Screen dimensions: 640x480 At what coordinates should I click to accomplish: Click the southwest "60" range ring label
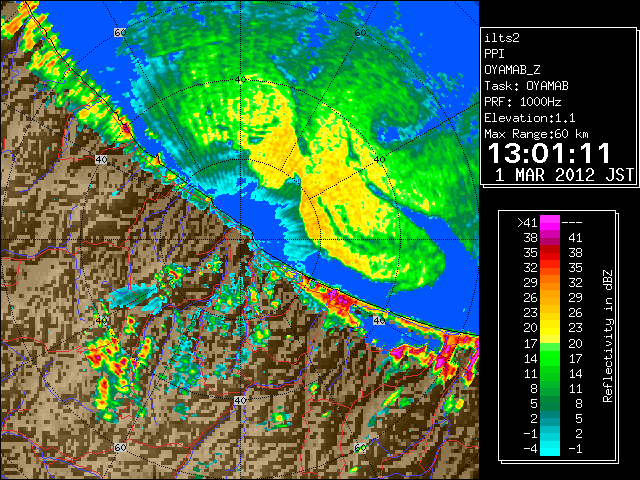(x=120, y=448)
